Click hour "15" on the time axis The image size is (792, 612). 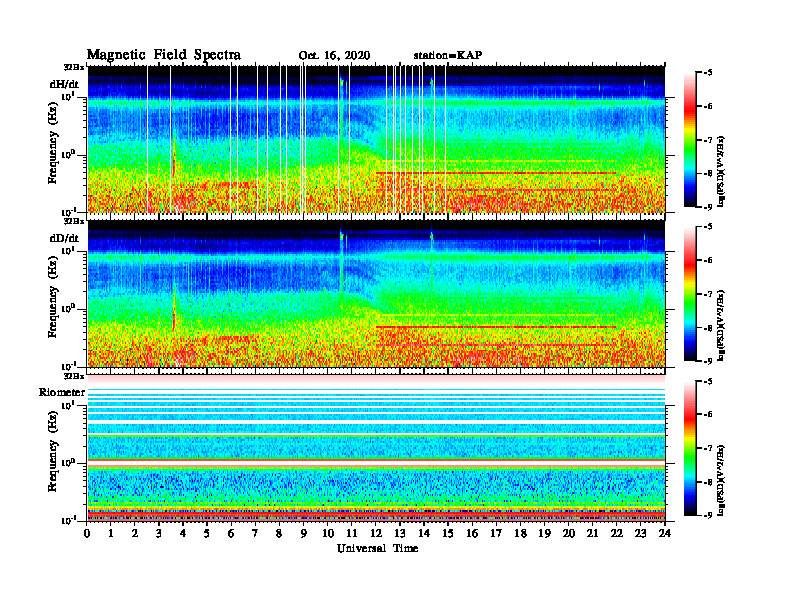pos(448,533)
